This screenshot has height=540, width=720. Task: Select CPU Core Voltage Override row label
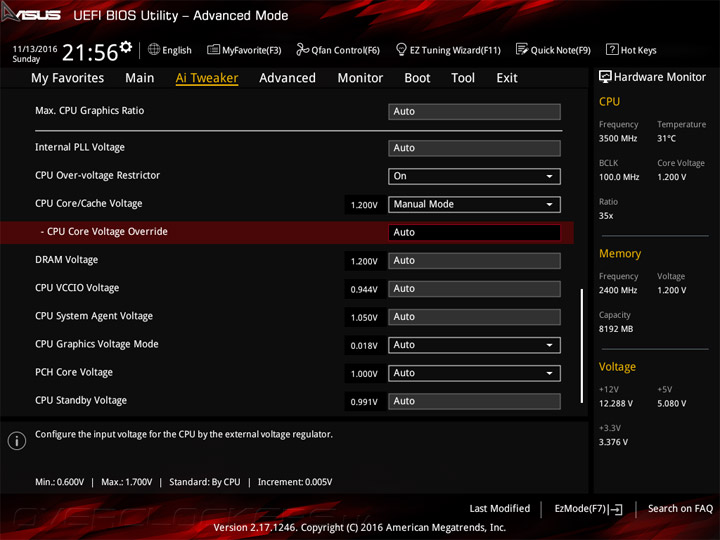pyautogui.click(x=104, y=231)
